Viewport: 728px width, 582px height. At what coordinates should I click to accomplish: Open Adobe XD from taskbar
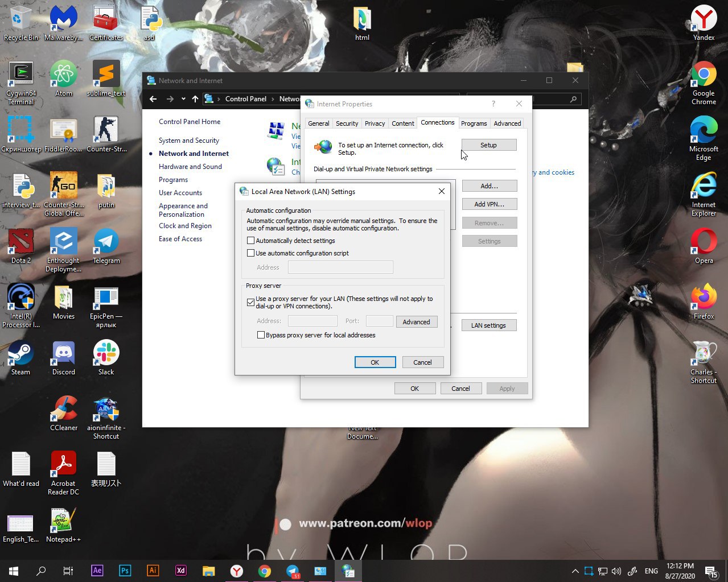[180, 571]
